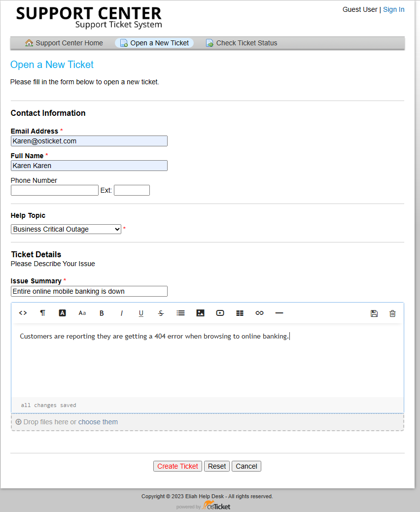Insert a table into the description
This screenshot has height=512, width=420.
[x=240, y=313]
